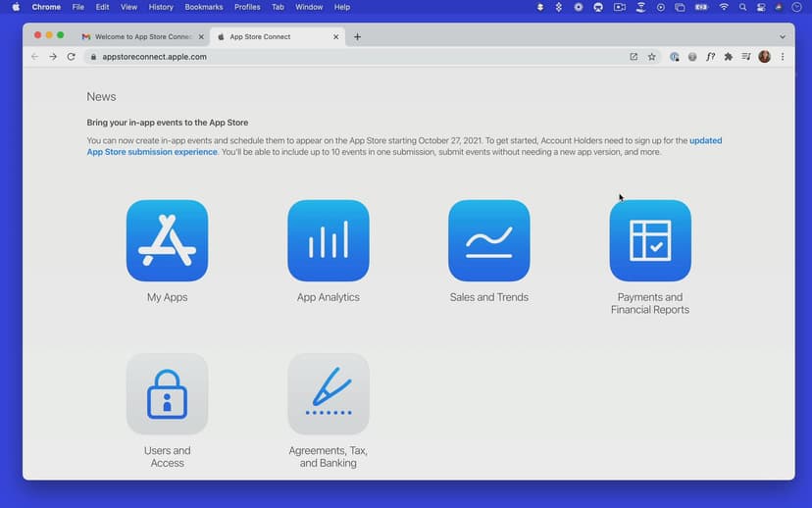Open the Bookmarks menu in menu bar
This screenshot has height=508, width=812.
pyautogui.click(x=203, y=7)
